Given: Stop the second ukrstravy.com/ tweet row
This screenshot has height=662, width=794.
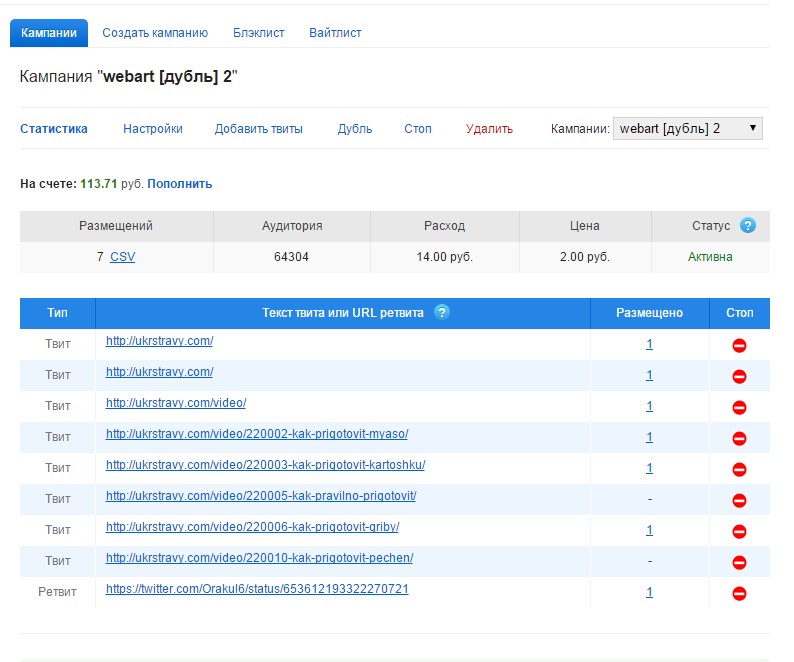Looking at the screenshot, I should pyautogui.click(x=739, y=376).
